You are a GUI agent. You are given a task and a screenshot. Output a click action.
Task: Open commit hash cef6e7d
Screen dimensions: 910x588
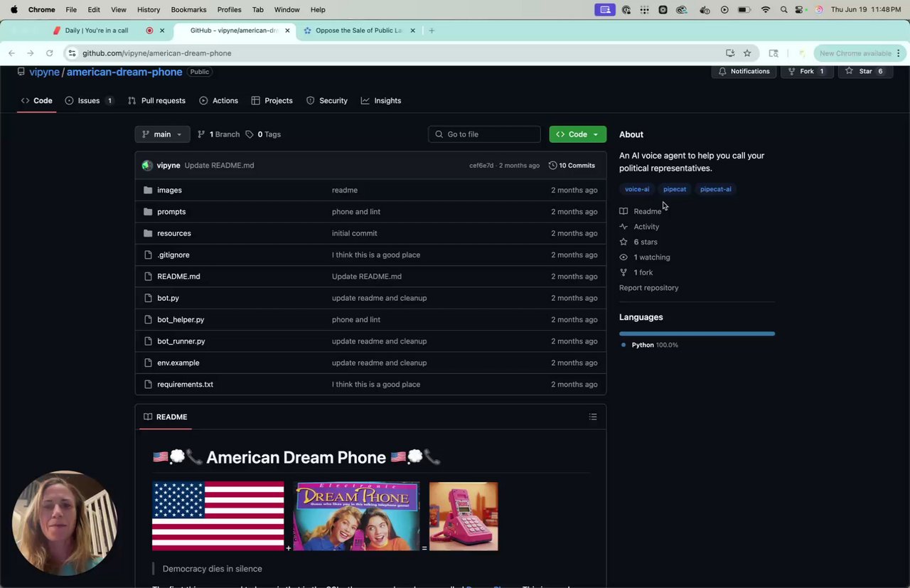coord(481,166)
